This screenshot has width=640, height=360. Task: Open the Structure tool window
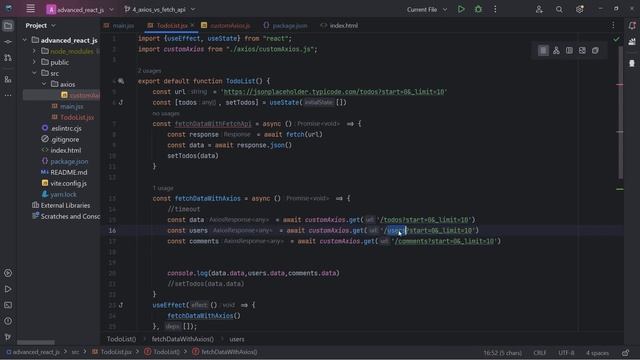(x=8, y=79)
